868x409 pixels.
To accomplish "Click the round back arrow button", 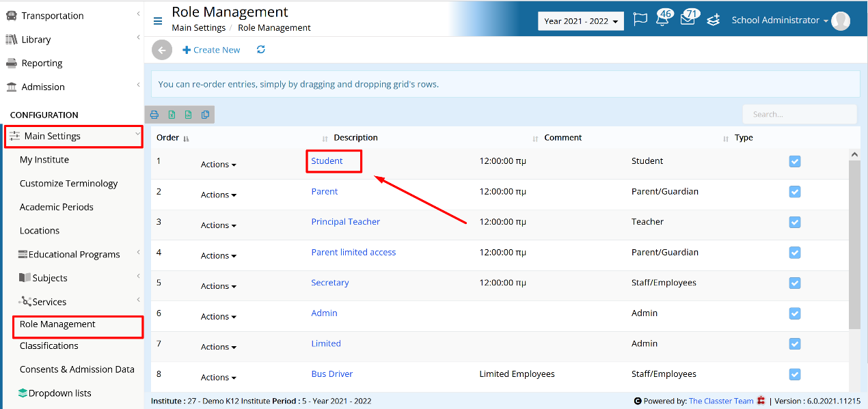I will click(x=161, y=50).
